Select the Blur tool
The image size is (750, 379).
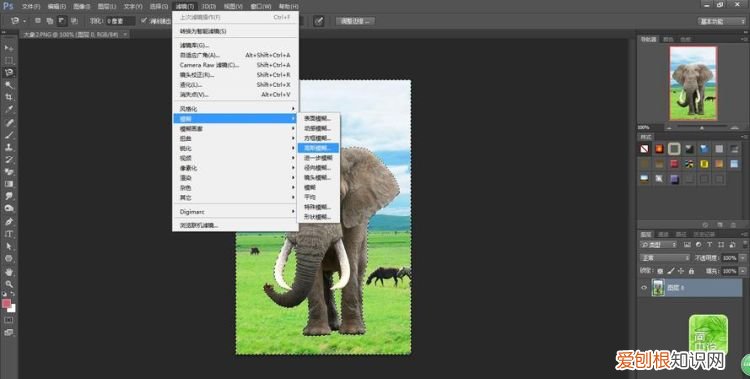9,197
